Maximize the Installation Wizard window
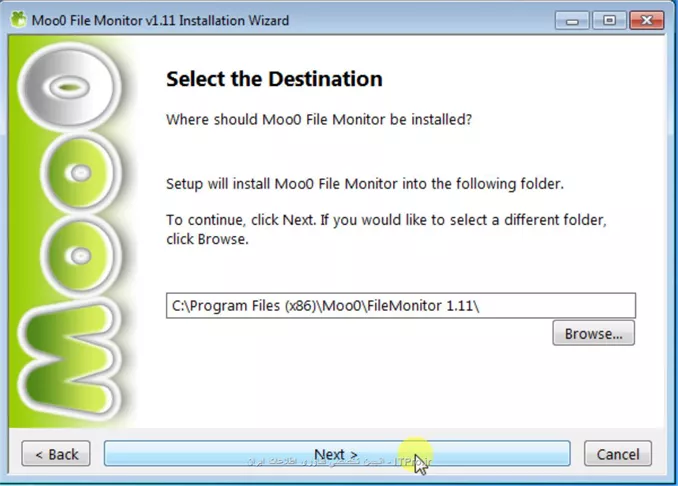Image resolution: width=678 pixels, height=486 pixels. (x=609, y=20)
